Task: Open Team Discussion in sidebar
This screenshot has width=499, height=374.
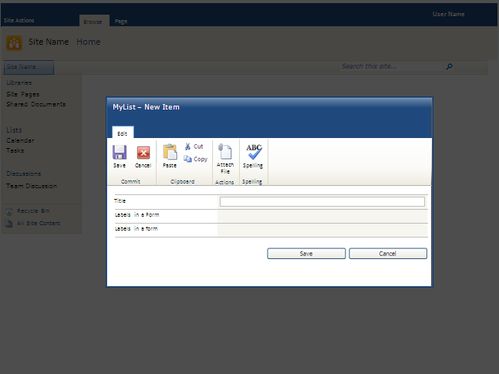Action: [32, 186]
